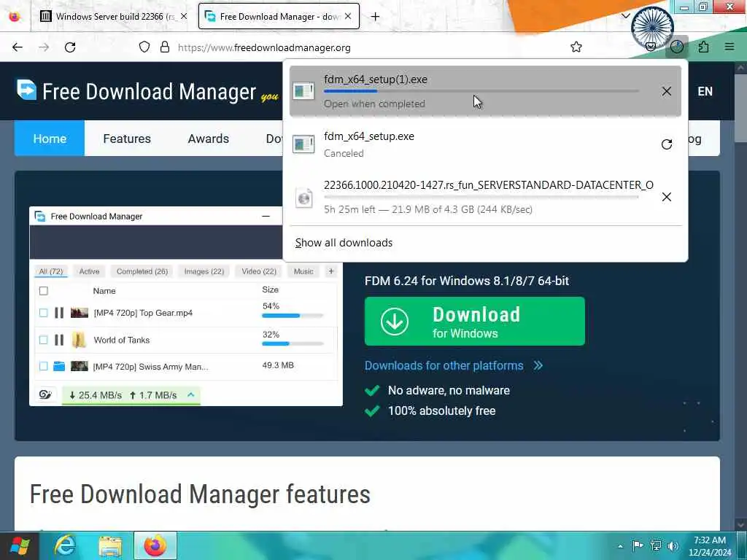
Task: Click the fdm_x64_setup(1).exe file icon
Action: click(303, 90)
